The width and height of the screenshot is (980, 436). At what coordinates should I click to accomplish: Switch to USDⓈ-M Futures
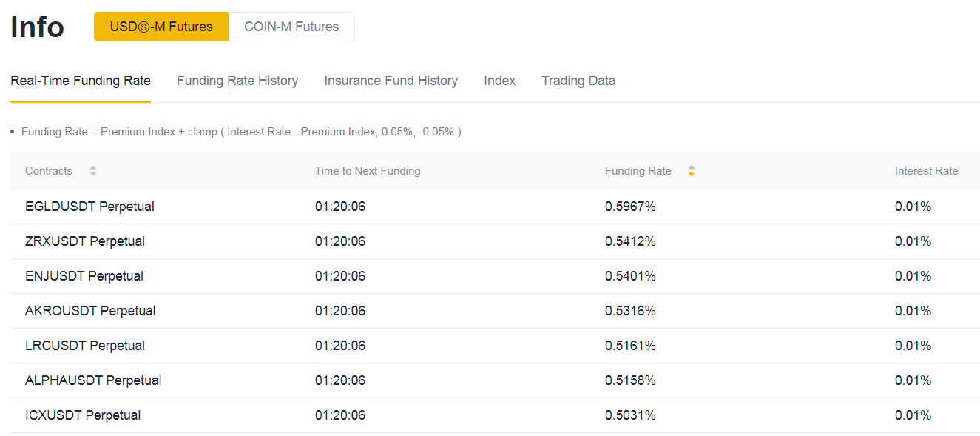[161, 27]
